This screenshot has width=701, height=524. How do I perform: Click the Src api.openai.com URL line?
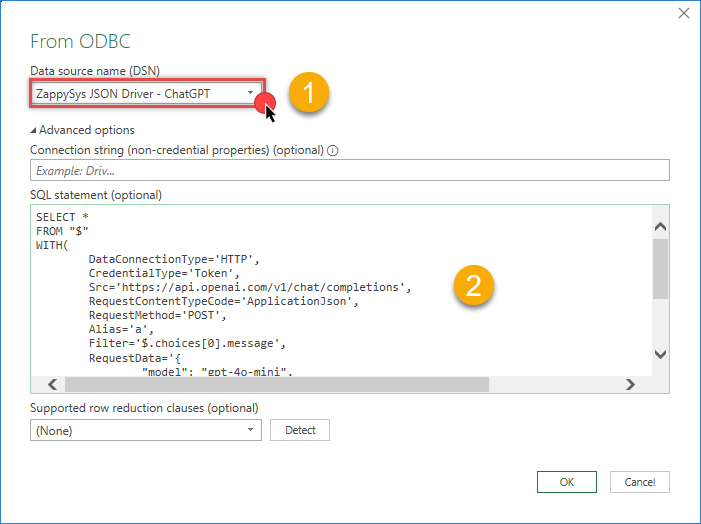(250, 287)
